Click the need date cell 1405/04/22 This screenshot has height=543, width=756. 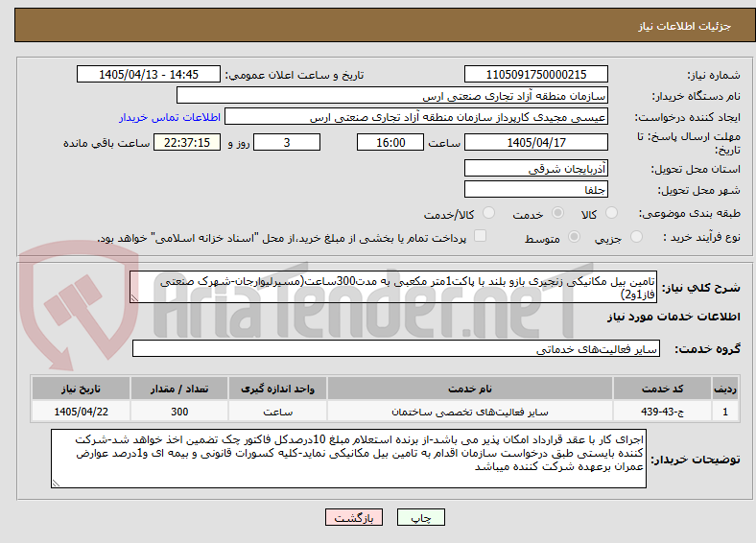click(81, 412)
